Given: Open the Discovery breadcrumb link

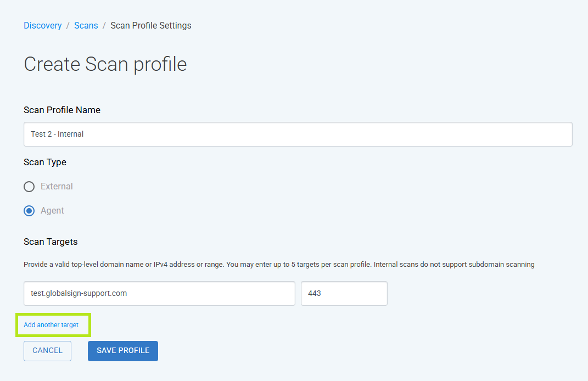Looking at the screenshot, I should 43,25.
